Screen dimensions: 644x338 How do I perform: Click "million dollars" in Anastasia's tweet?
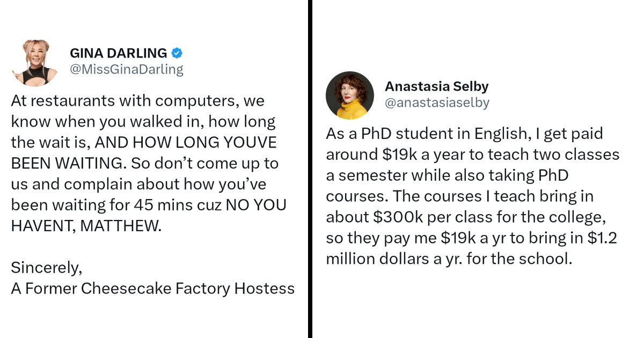pyautogui.click(x=374, y=259)
